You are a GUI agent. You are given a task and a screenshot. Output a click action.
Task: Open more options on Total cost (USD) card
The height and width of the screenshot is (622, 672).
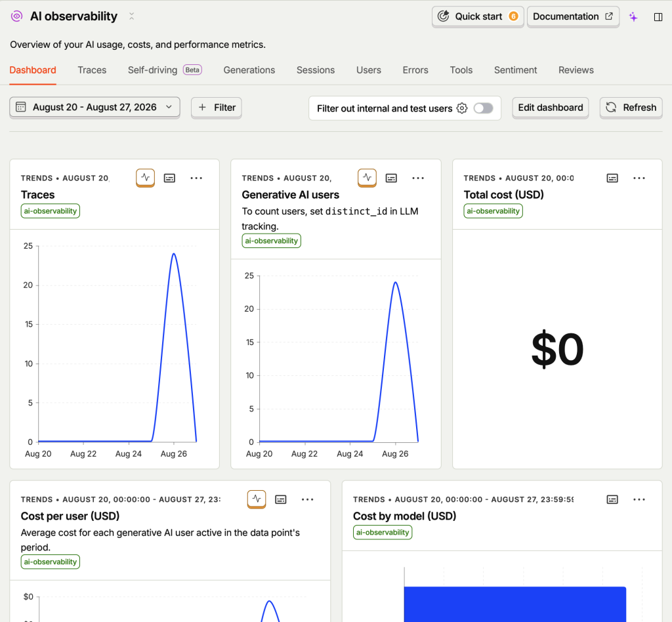coord(639,178)
